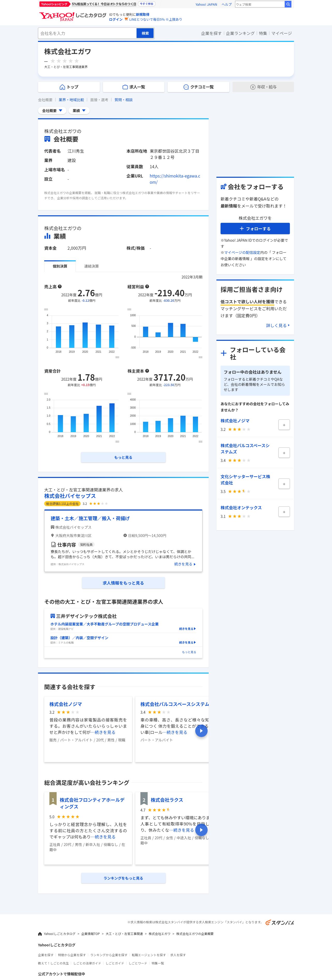Screen dimensions: 332x980
Task: Open the トップ tab
Action: (x=69, y=87)
